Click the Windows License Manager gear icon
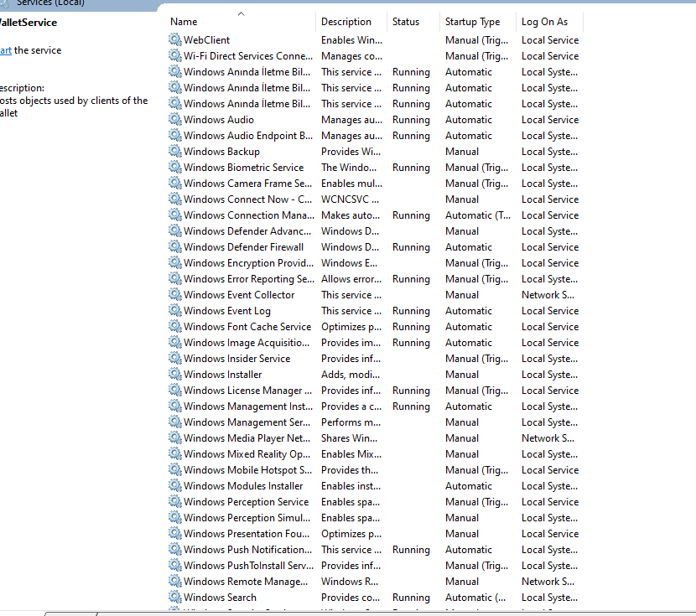Viewport: 696px width, 616px height. click(175, 391)
